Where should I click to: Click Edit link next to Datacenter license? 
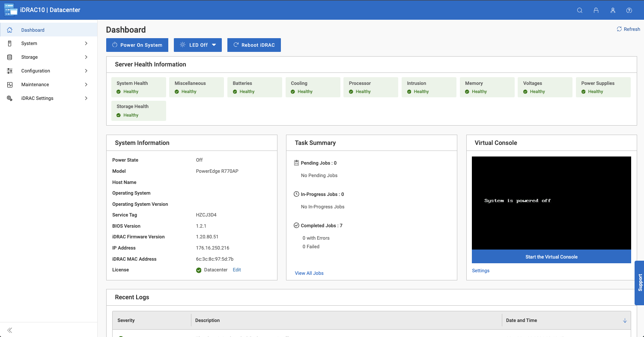(x=237, y=270)
